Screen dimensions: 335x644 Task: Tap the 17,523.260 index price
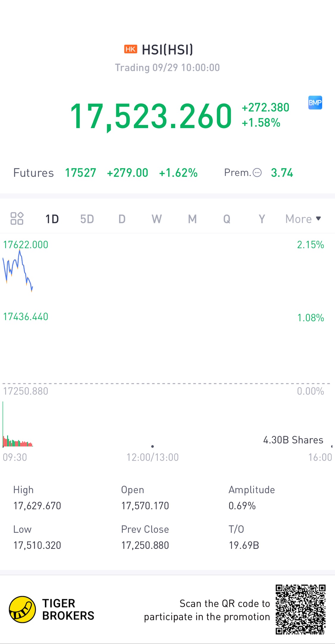151,116
